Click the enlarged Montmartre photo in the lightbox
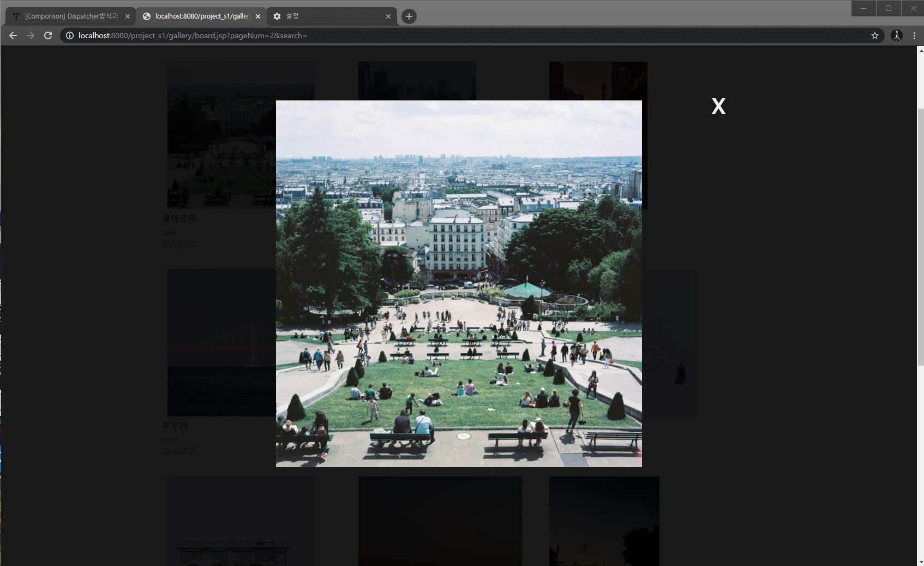 point(459,283)
